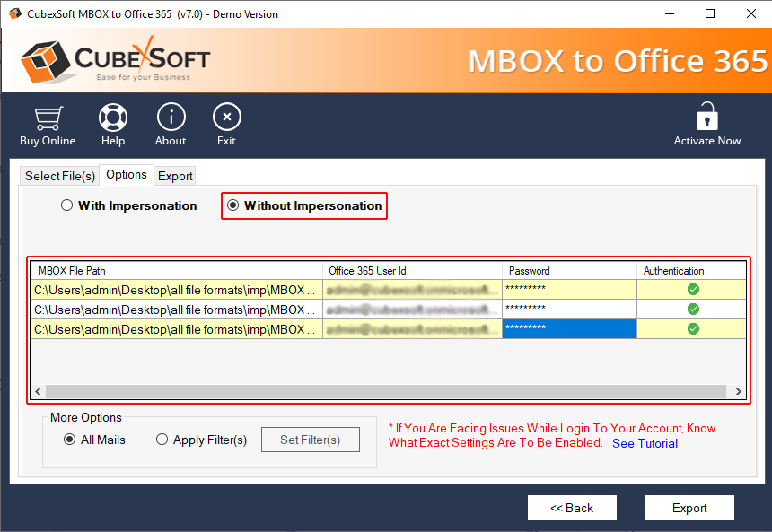Click the Activate Now padlock icon

(x=707, y=117)
